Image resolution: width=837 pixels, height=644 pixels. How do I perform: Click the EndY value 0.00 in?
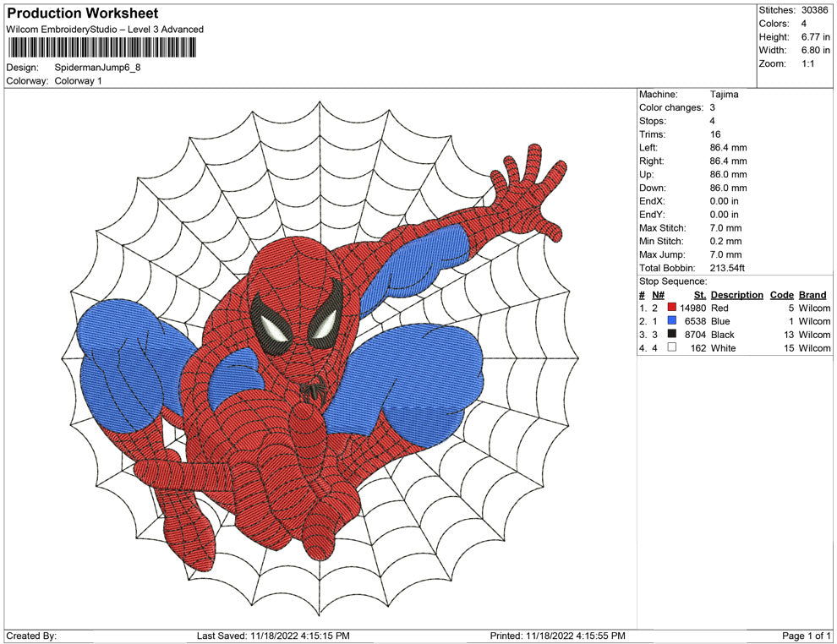coord(725,215)
